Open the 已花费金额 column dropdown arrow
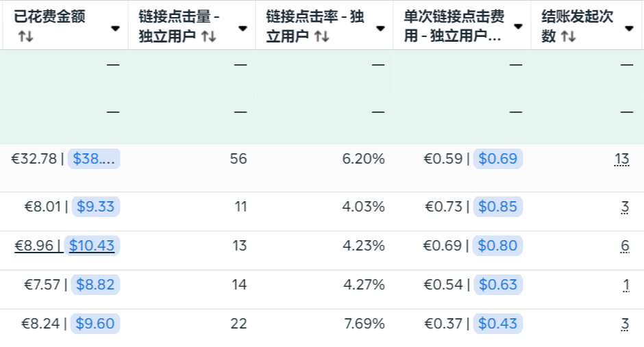The image size is (644, 347). click(x=115, y=28)
